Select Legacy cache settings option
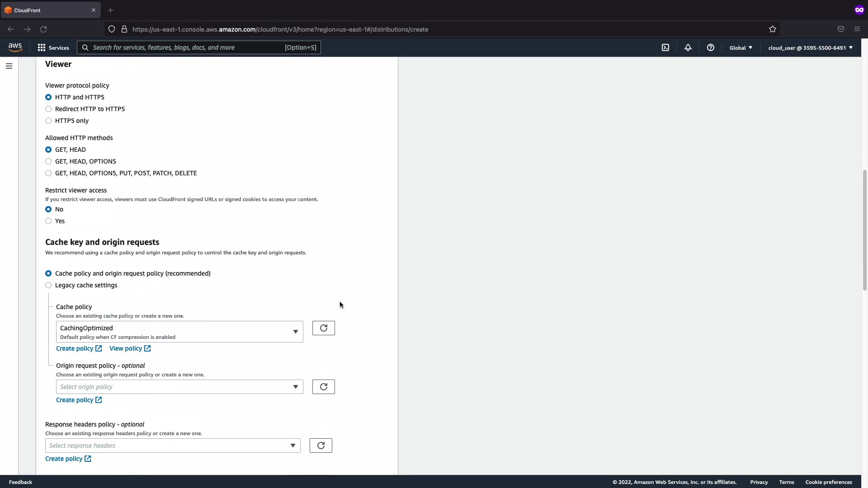 pyautogui.click(x=48, y=285)
